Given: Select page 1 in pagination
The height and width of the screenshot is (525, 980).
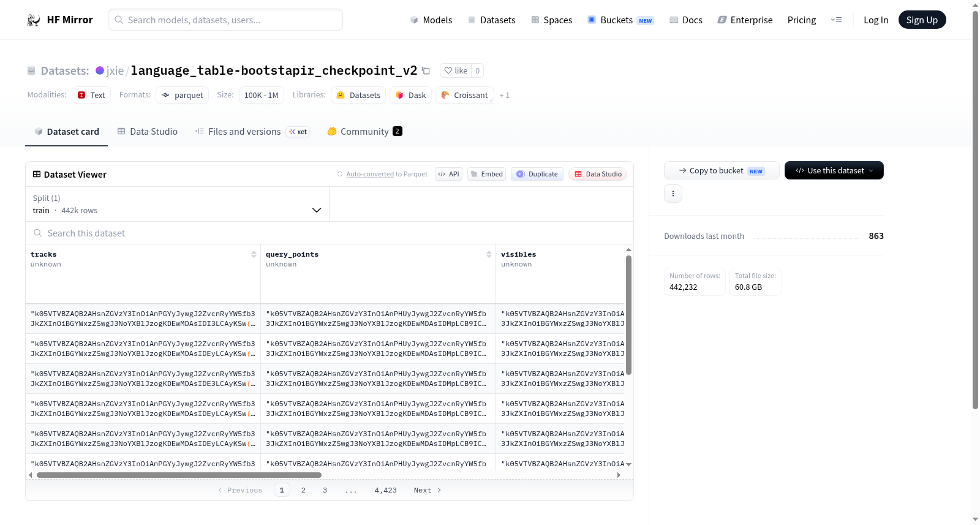Looking at the screenshot, I should [282, 490].
